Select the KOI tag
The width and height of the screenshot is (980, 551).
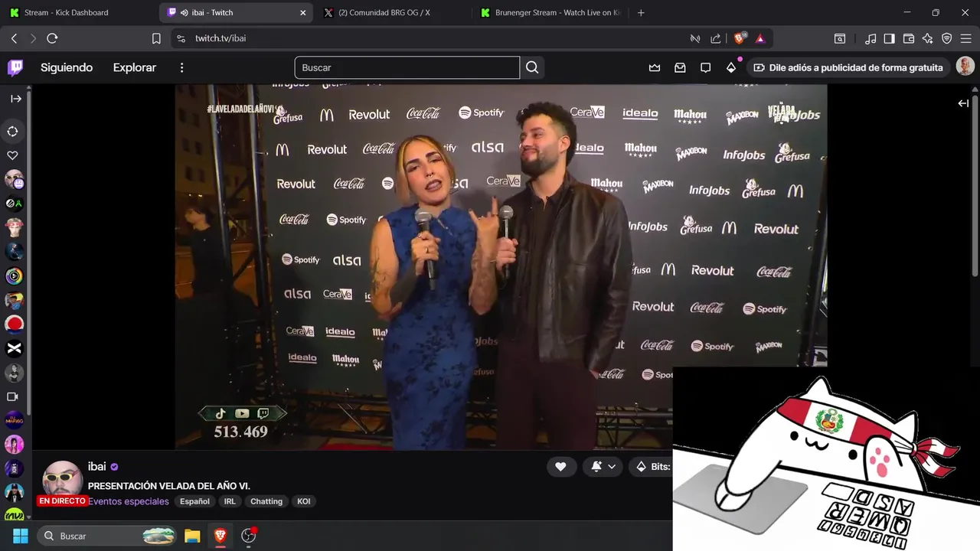coord(304,501)
